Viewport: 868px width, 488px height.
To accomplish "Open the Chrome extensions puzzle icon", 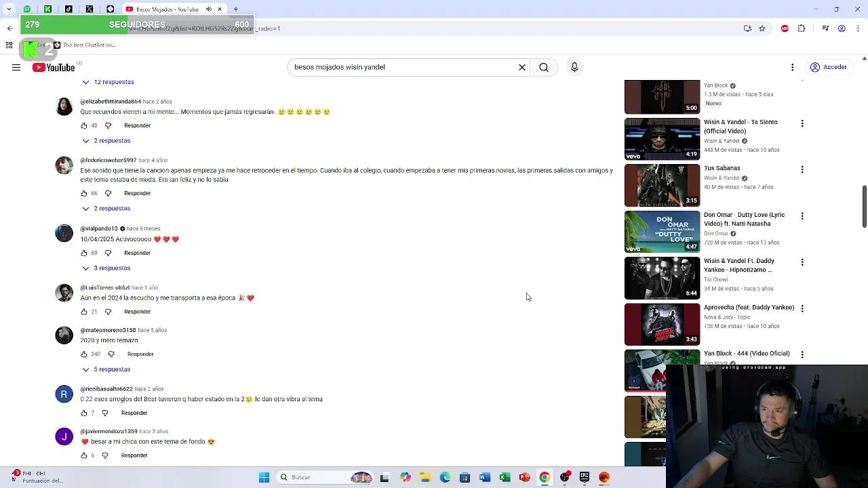I will [x=802, y=28].
